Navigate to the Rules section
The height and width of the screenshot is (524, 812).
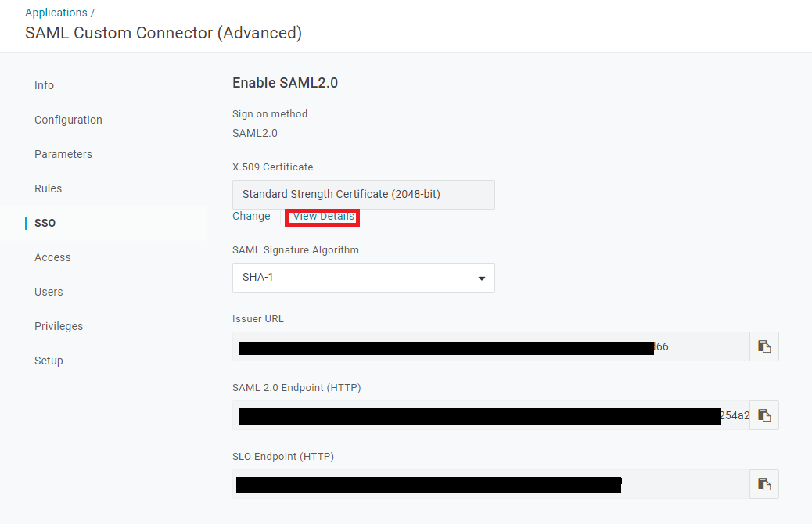[48, 188]
